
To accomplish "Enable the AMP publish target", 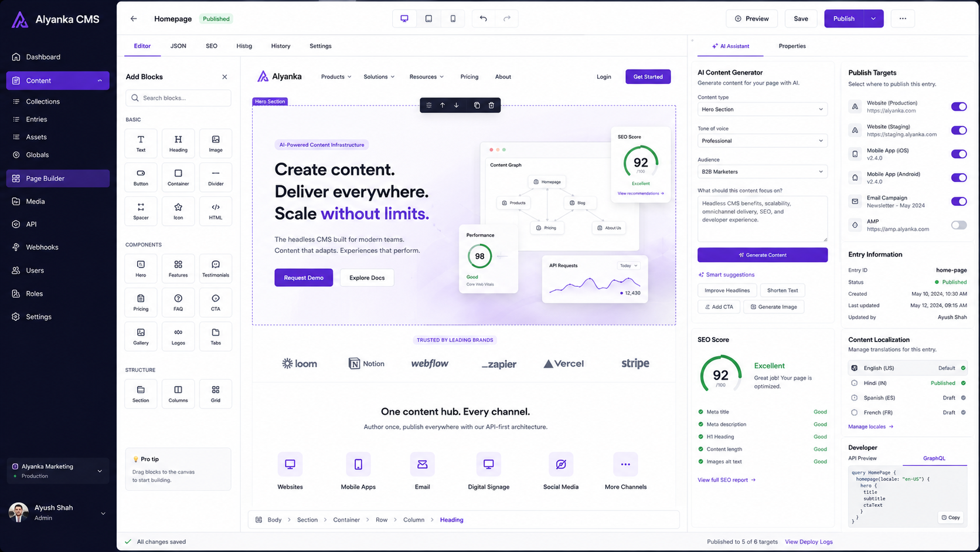I will point(959,225).
